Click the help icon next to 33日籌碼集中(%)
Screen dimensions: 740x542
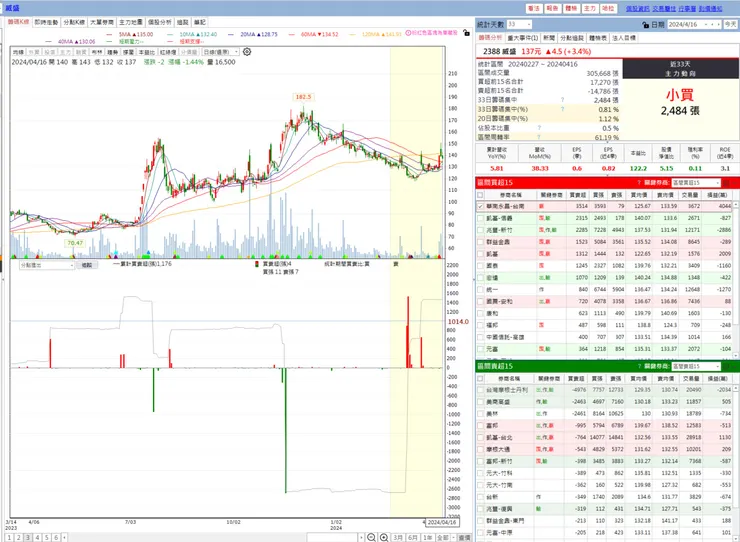click(x=562, y=110)
